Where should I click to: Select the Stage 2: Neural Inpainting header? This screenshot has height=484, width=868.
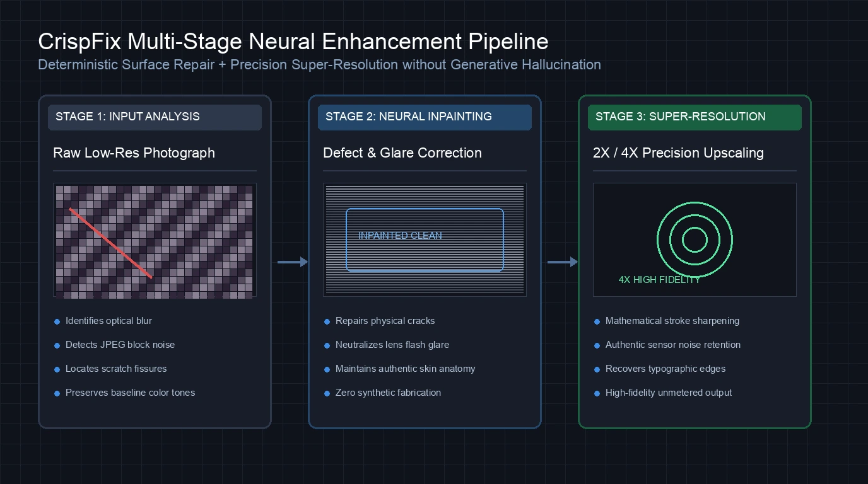coord(425,117)
